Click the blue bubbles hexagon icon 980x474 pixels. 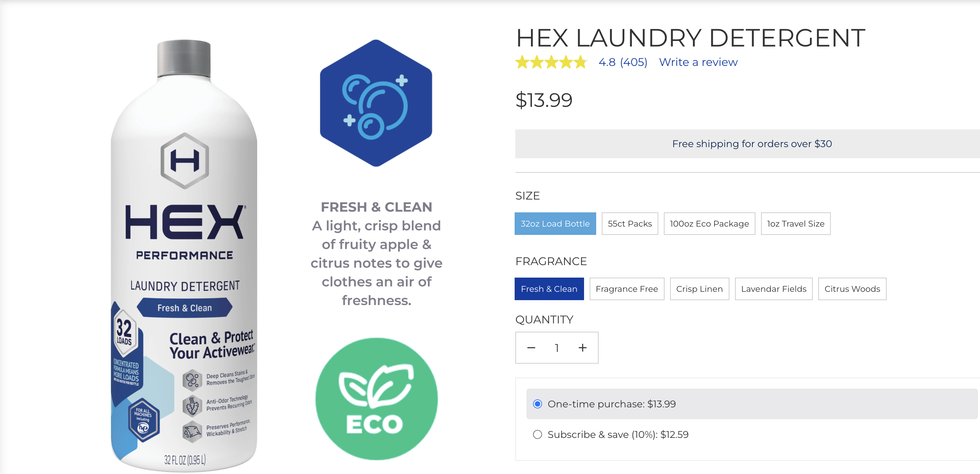376,103
